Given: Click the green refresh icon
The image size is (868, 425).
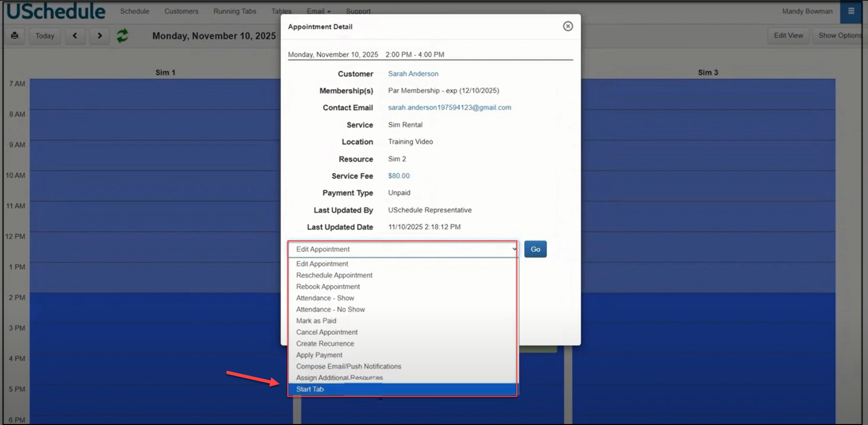Looking at the screenshot, I should coord(122,35).
